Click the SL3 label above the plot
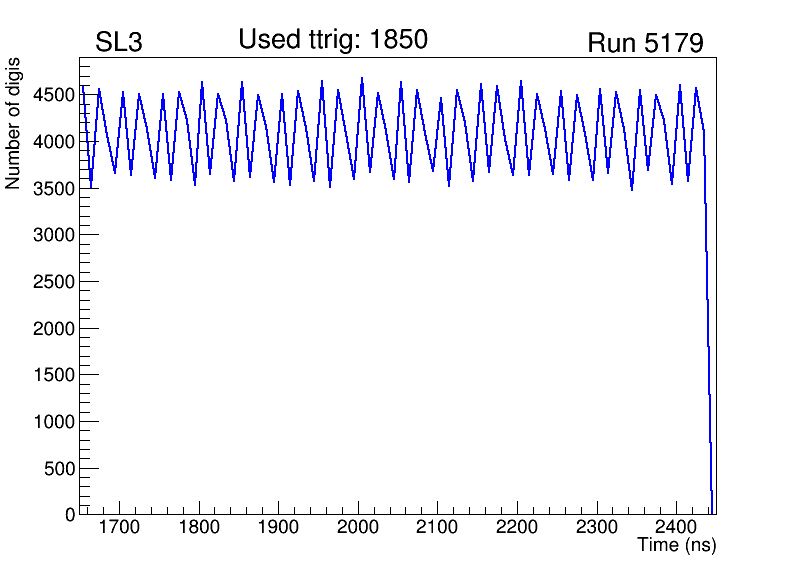This screenshot has height=572, width=796. point(119,44)
